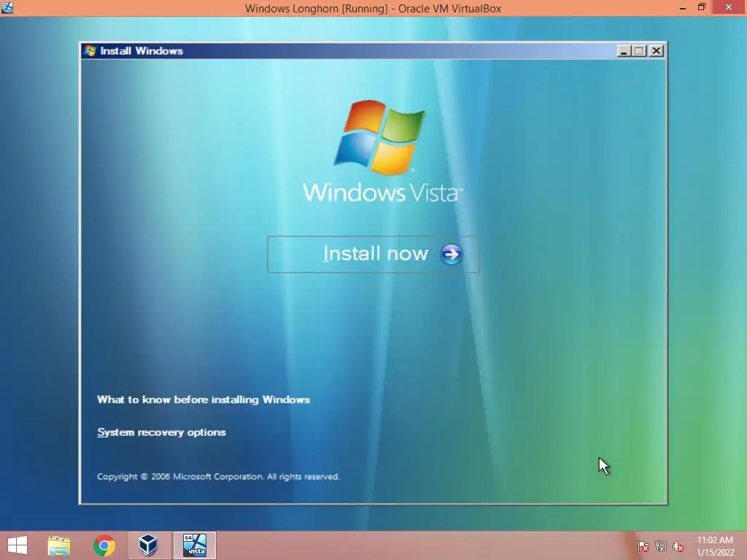This screenshot has height=560, width=747.
Task: Minimize the VirtualBox window
Action: [x=683, y=7]
